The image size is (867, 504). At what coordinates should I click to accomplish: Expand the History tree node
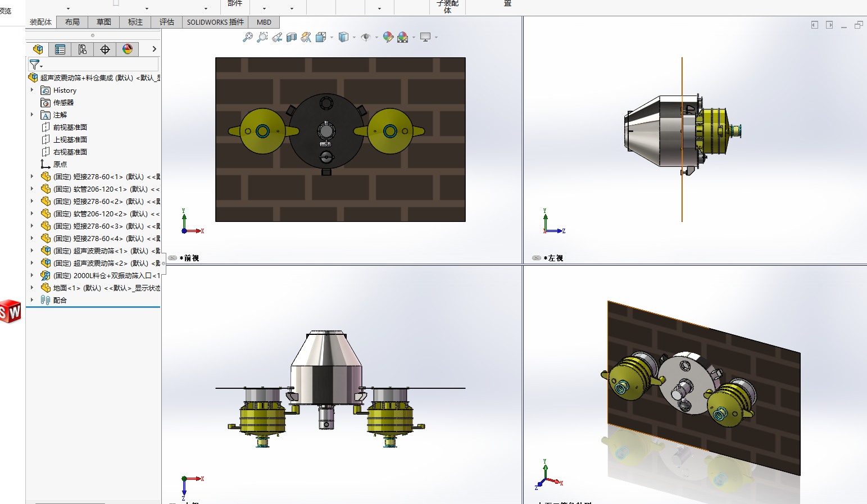[32, 90]
